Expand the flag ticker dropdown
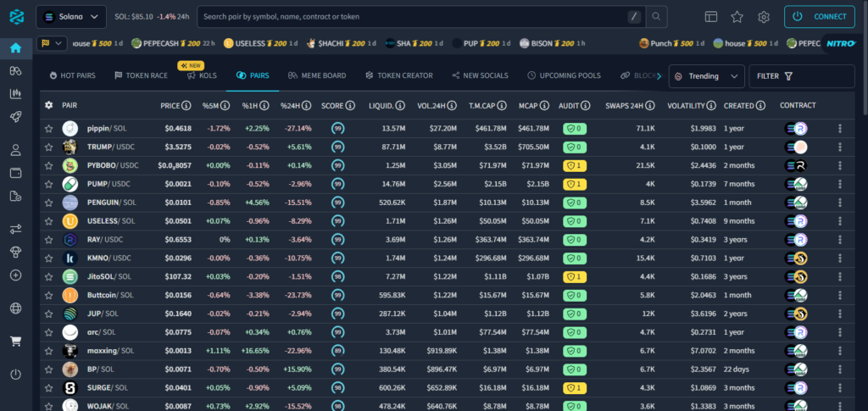868x411 pixels. (52, 43)
